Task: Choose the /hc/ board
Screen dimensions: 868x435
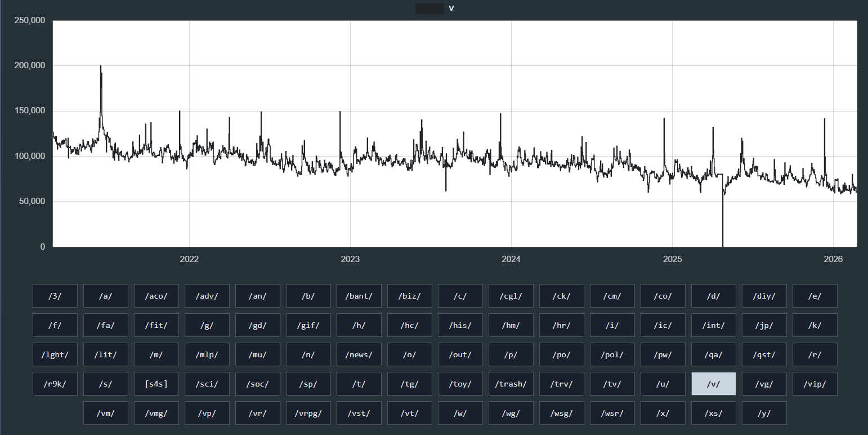Action: click(x=410, y=325)
